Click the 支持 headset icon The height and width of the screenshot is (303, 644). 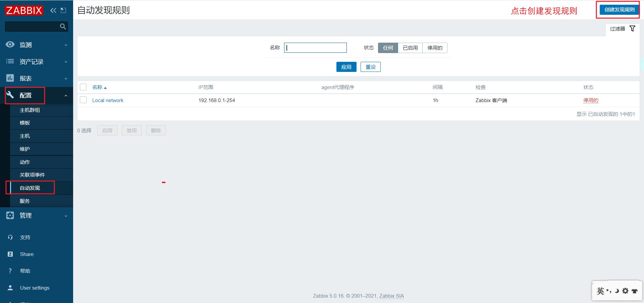tap(10, 237)
